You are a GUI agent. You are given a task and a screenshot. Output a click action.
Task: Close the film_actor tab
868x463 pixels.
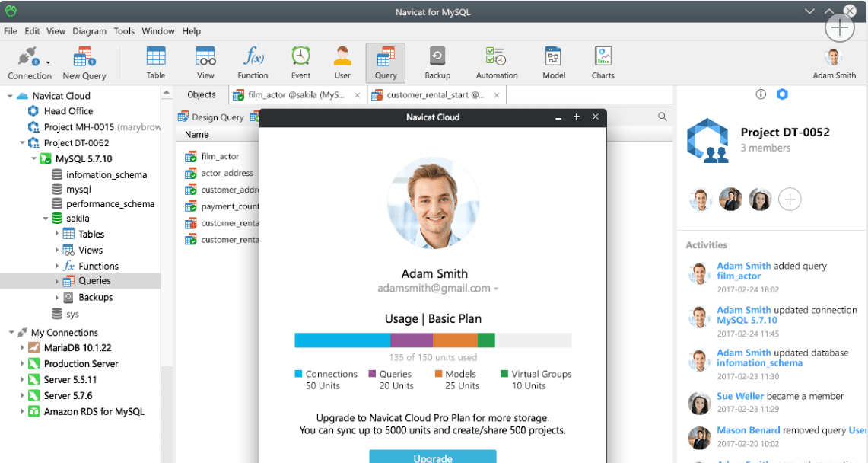357,95
